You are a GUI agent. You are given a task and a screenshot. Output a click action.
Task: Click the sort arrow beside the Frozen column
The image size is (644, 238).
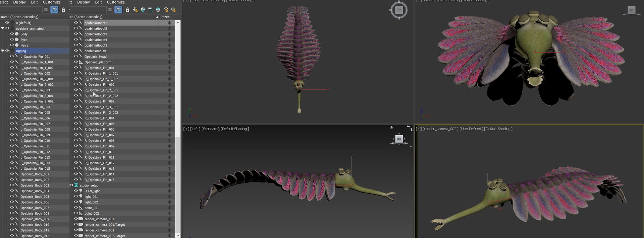(x=157, y=17)
